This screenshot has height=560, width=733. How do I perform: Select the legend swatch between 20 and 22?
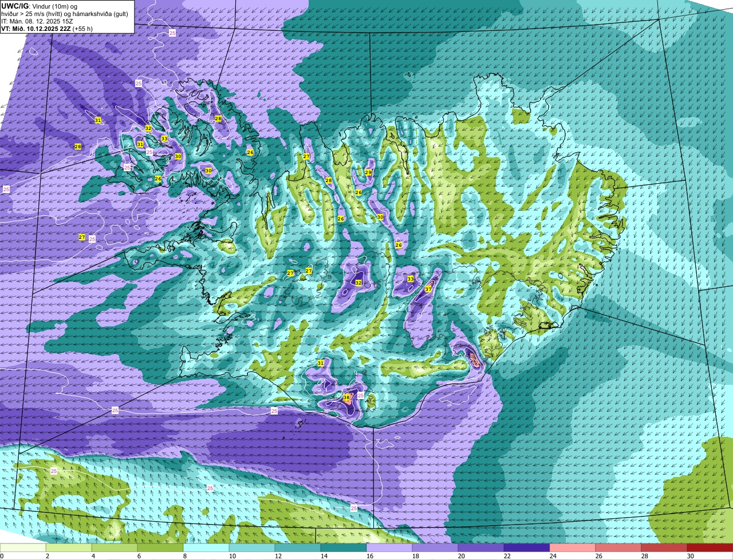point(481,547)
